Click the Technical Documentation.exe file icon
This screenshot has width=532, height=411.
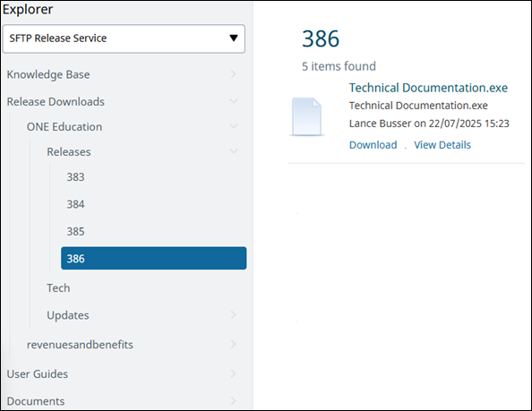[306, 116]
